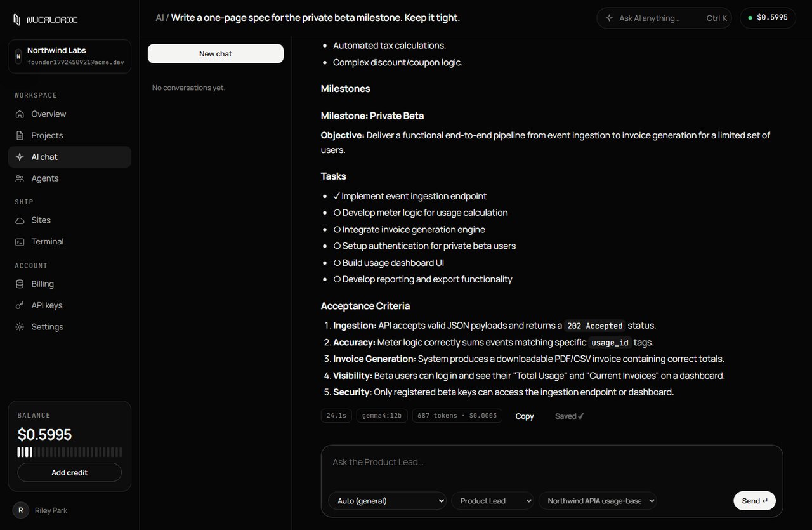Focus the Ask the Product Lead input
This screenshot has width=812, height=530.
(x=552, y=463)
